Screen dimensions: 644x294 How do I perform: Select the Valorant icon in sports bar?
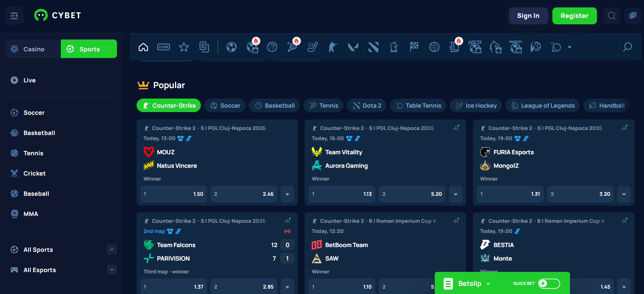[x=353, y=47]
